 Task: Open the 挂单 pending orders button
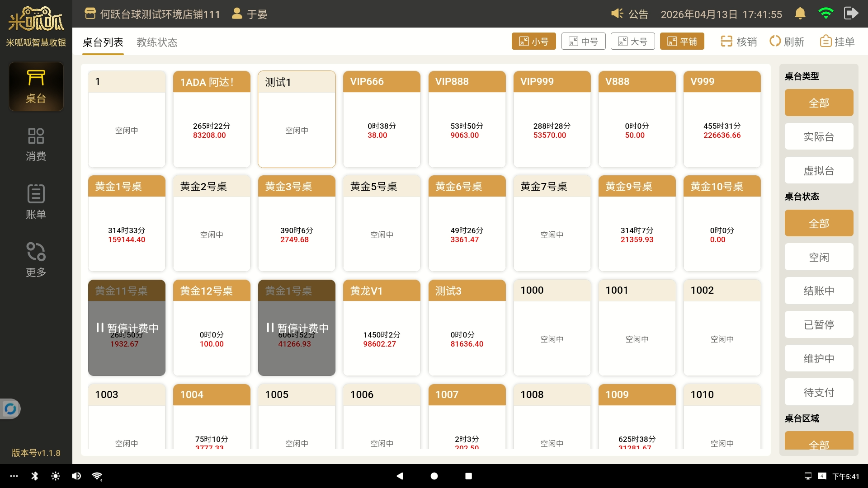837,42
